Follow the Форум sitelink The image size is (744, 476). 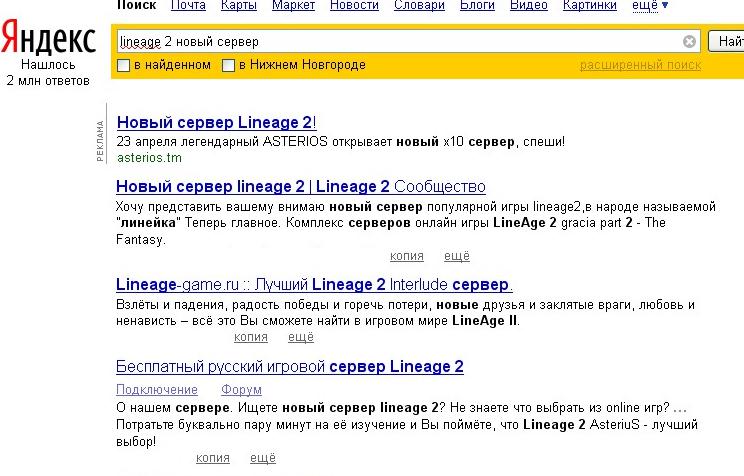click(x=241, y=390)
